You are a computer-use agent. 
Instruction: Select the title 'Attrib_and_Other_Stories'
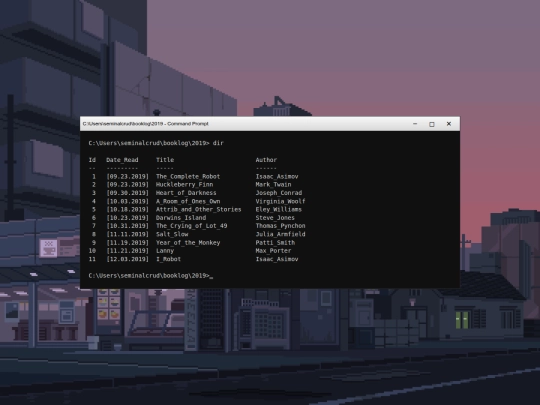(198, 209)
